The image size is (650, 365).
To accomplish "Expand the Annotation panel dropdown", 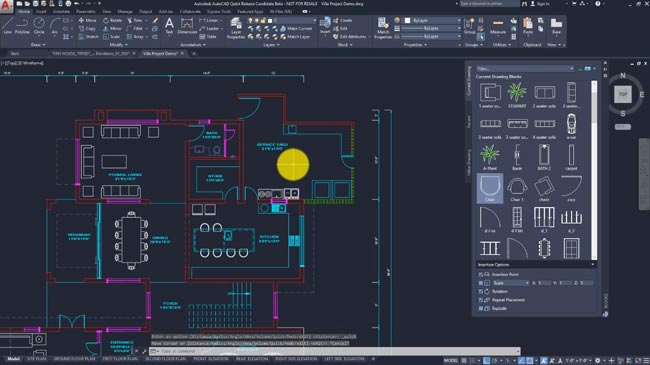I will 192,45.
